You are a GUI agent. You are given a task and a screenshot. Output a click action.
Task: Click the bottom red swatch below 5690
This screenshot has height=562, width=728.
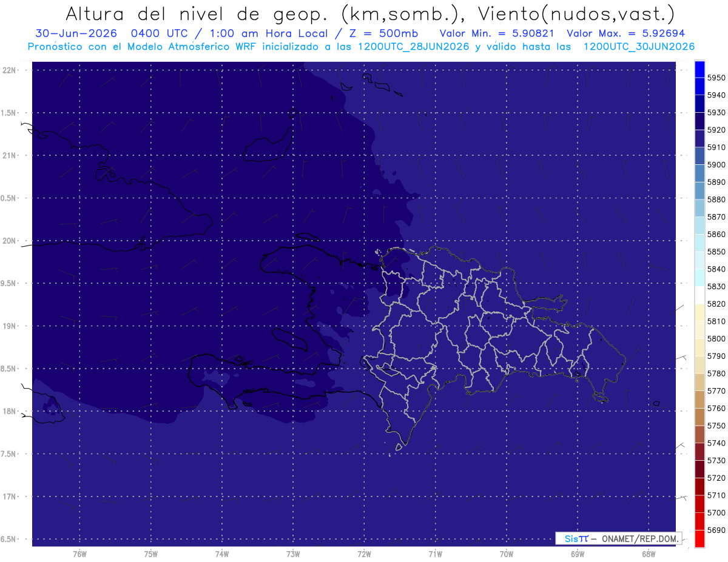(699, 538)
